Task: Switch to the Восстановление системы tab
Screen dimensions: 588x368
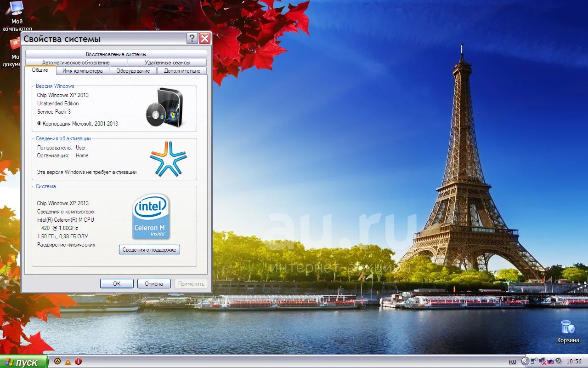Action: point(116,54)
